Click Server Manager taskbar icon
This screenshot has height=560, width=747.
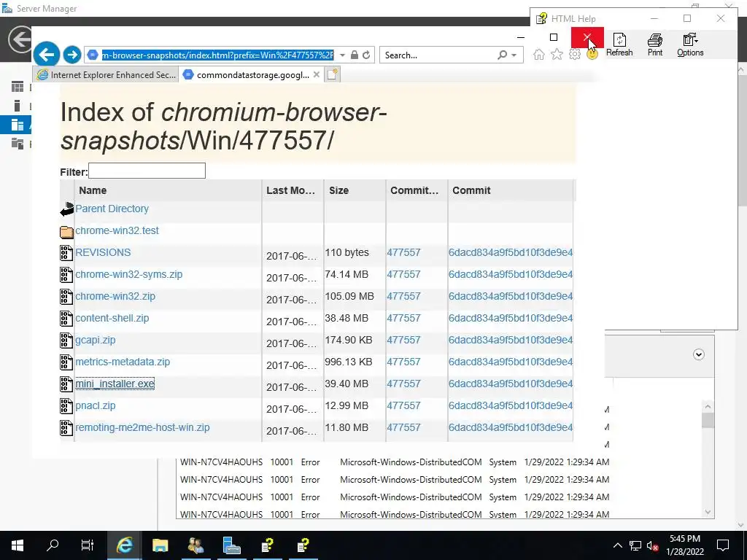(x=231, y=545)
